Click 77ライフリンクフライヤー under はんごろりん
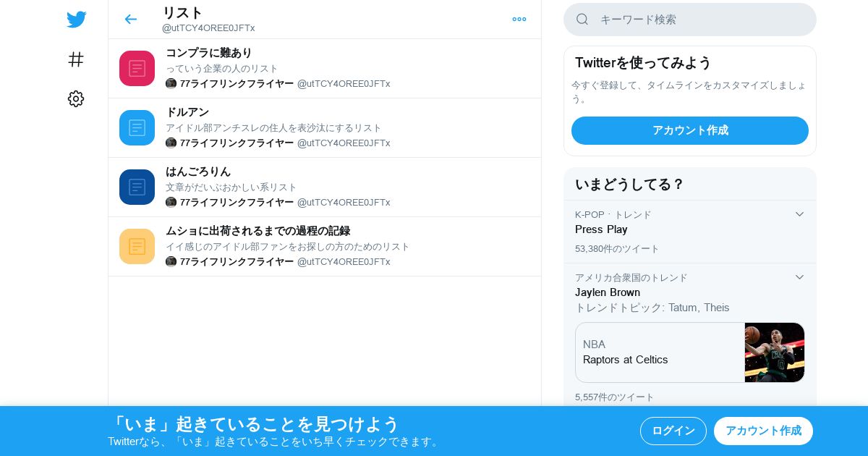868x456 pixels. [237, 203]
